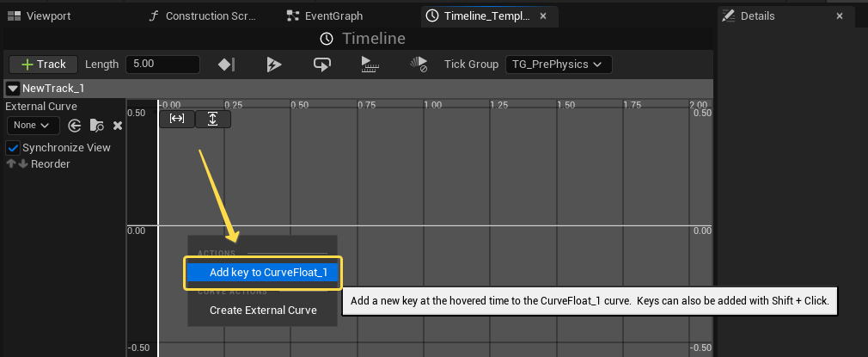This screenshot has width=868, height=357.
Task: Zoom to fit vertical button
Action: coord(213,119)
